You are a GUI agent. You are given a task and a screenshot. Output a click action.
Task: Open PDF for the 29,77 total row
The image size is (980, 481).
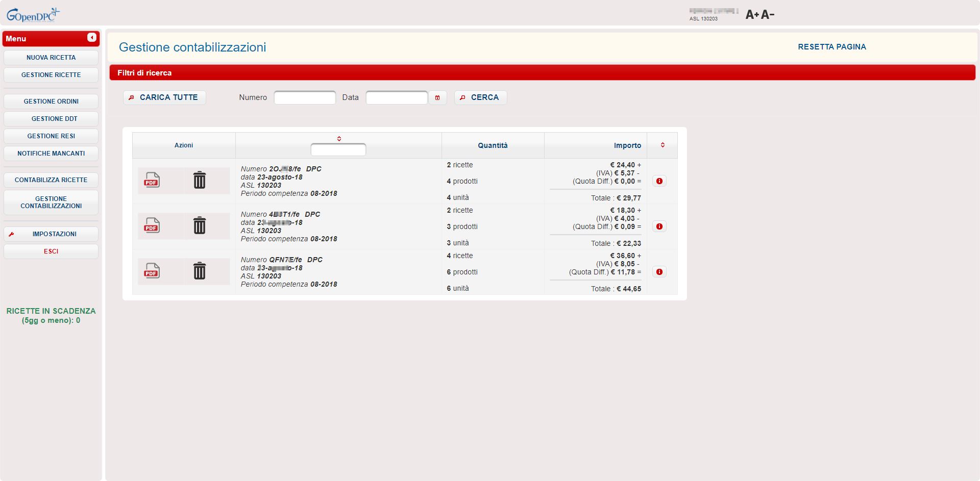(152, 181)
